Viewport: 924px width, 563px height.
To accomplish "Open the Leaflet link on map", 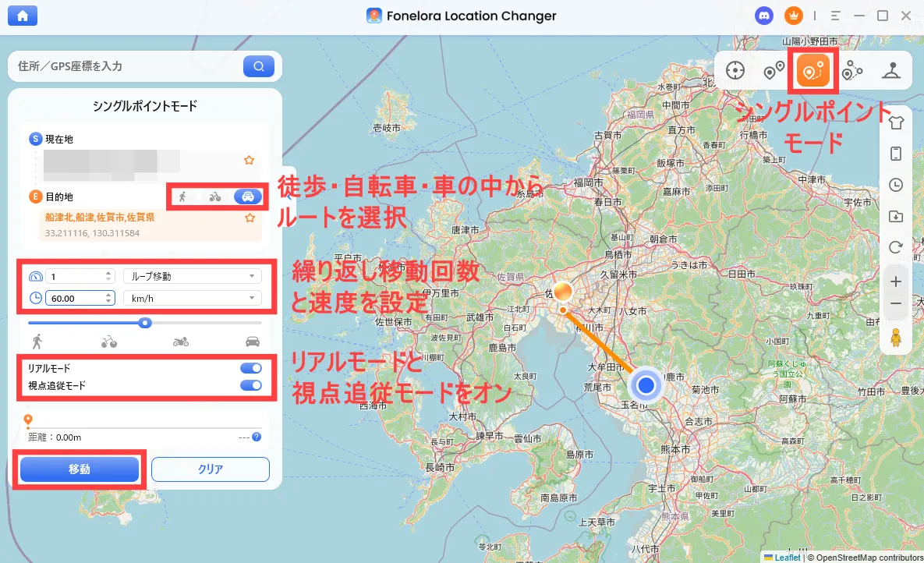I will point(788,557).
